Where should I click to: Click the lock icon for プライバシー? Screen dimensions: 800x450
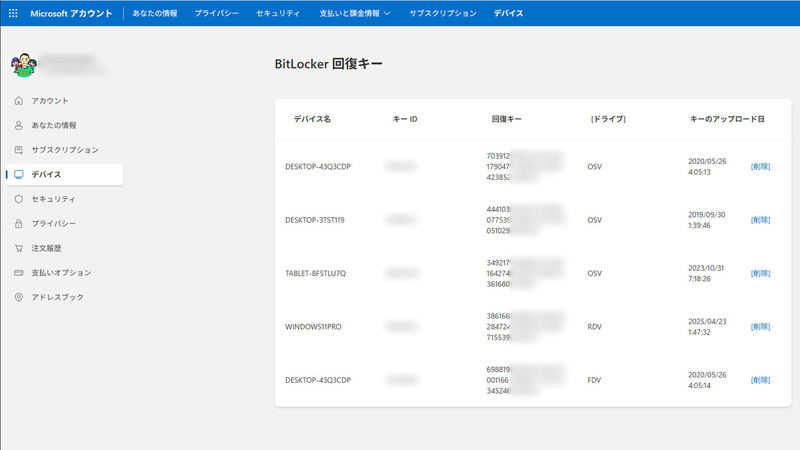(19, 223)
